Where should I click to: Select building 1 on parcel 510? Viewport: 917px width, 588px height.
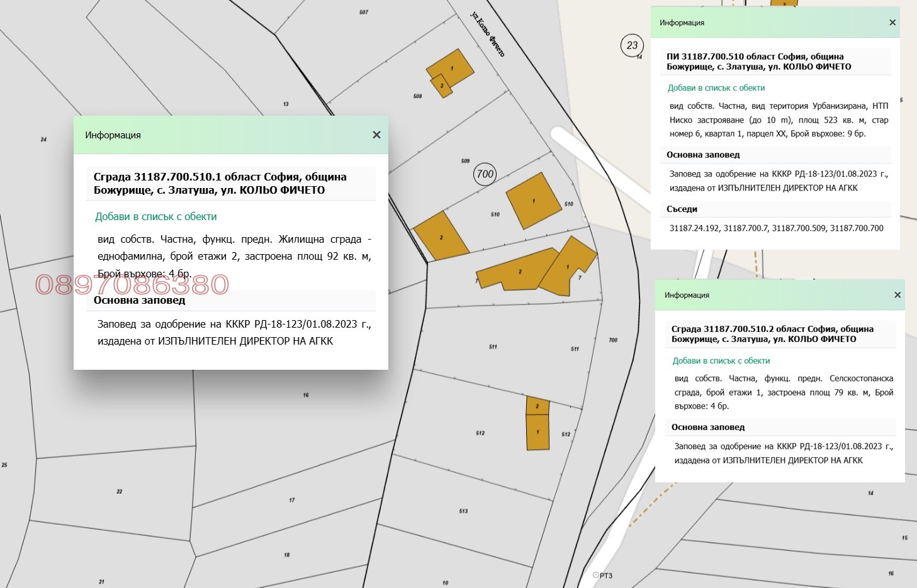534,201
